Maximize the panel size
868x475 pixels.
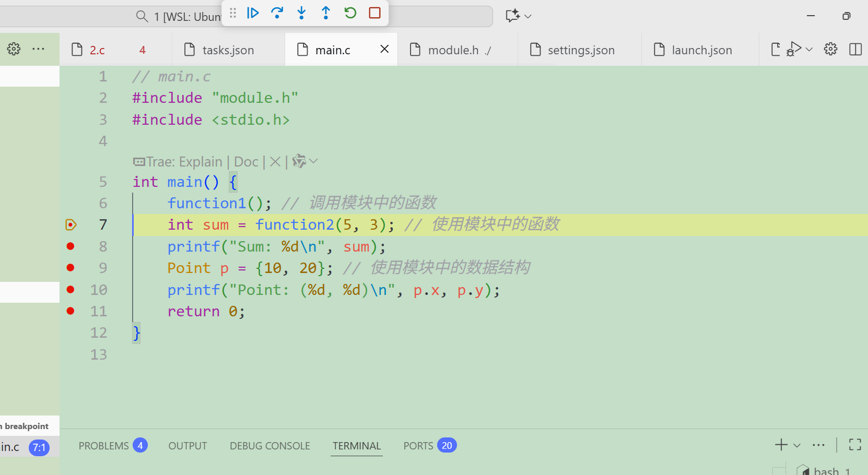point(855,445)
